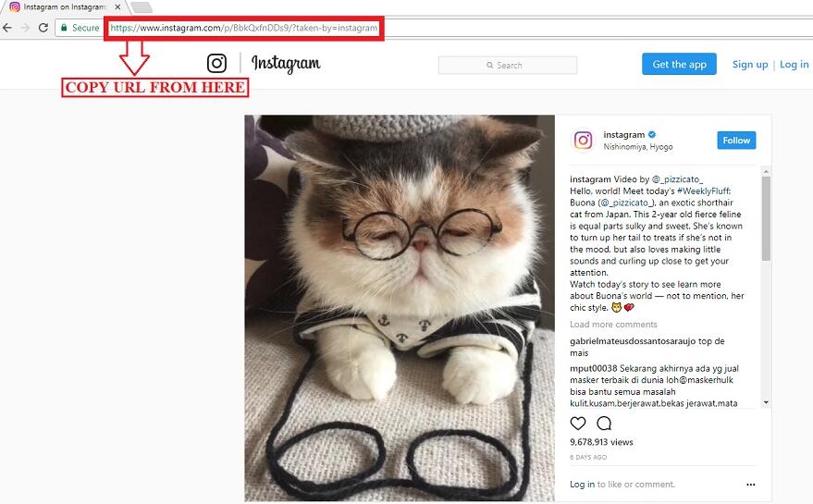Click the instagram profile avatar icon

(x=583, y=141)
